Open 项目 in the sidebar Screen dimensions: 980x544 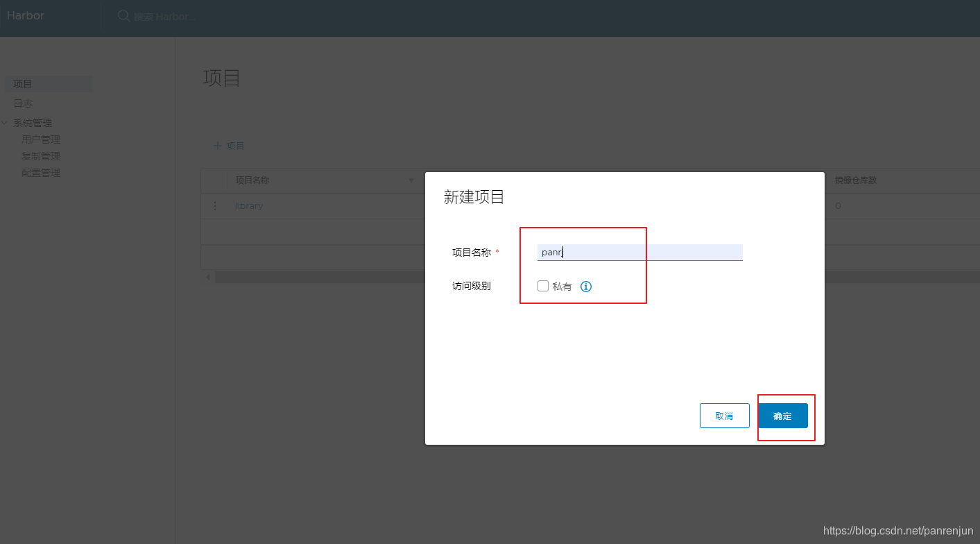(48, 84)
